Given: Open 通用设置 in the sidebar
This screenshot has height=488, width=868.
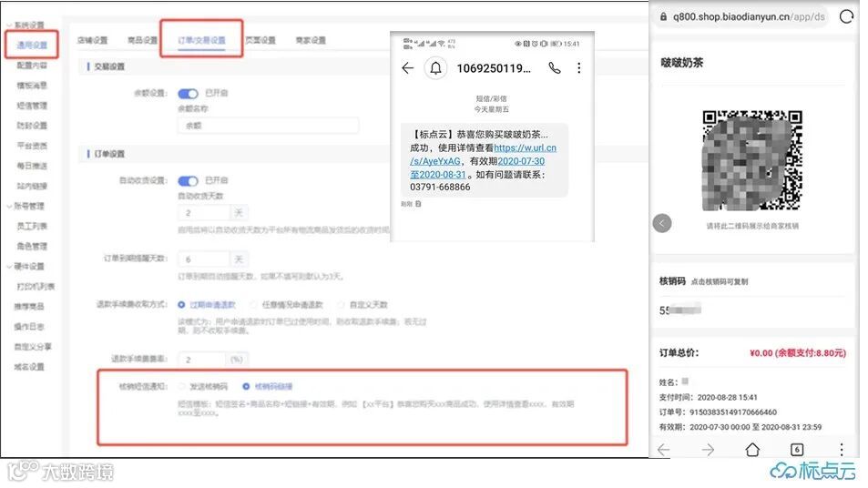Looking at the screenshot, I should [32, 46].
